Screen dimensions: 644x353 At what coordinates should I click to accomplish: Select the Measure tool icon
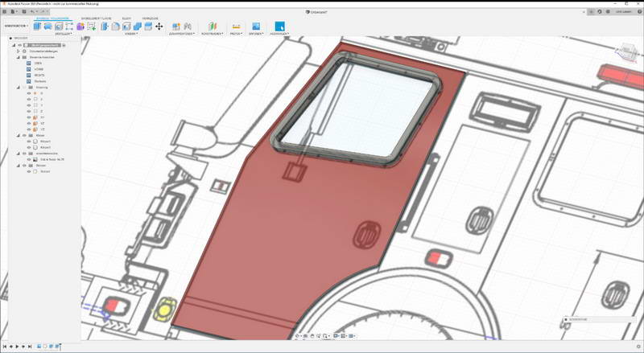click(x=236, y=27)
